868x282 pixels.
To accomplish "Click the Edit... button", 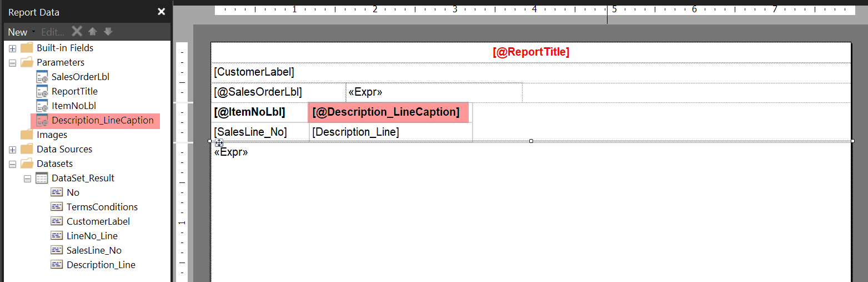I will click(x=53, y=32).
